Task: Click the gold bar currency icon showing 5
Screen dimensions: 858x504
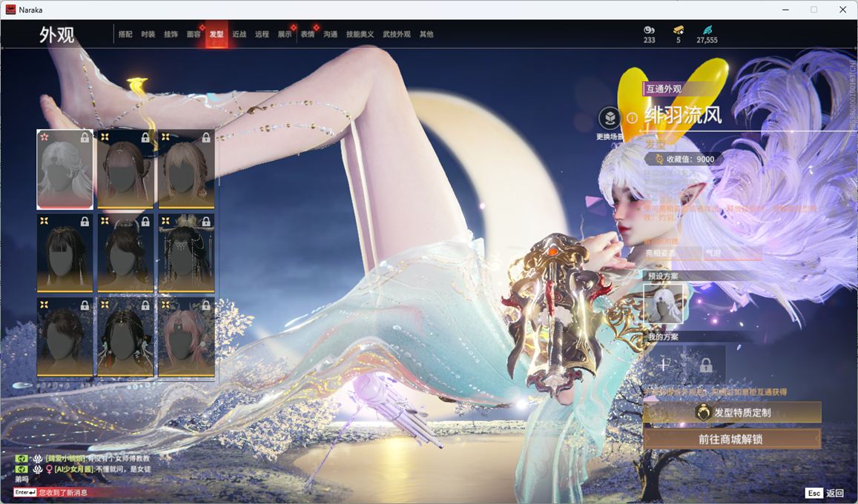Action: point(678,30)
